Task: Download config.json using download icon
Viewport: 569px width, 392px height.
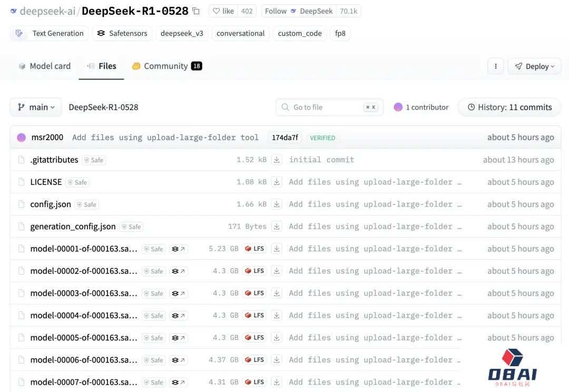Action: click(x=277, y=204)
